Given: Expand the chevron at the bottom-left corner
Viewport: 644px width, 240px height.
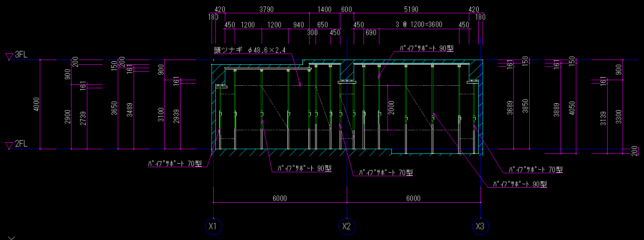Looking at the screenshot, I should point(12,237).
